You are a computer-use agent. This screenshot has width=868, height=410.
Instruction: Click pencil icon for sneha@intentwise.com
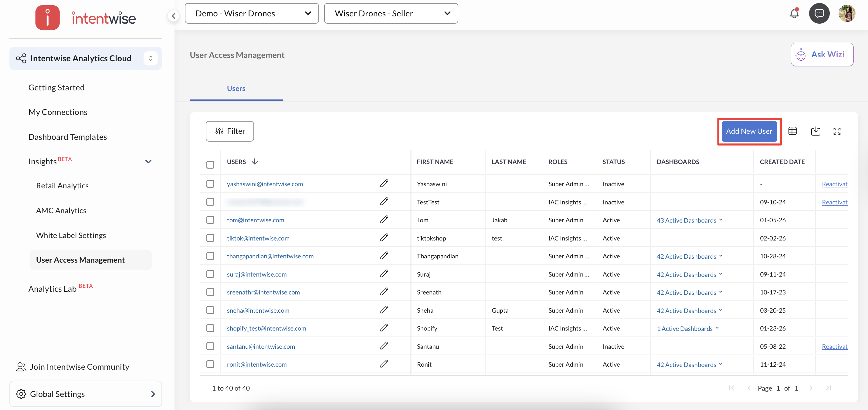[x=384, y=310]
